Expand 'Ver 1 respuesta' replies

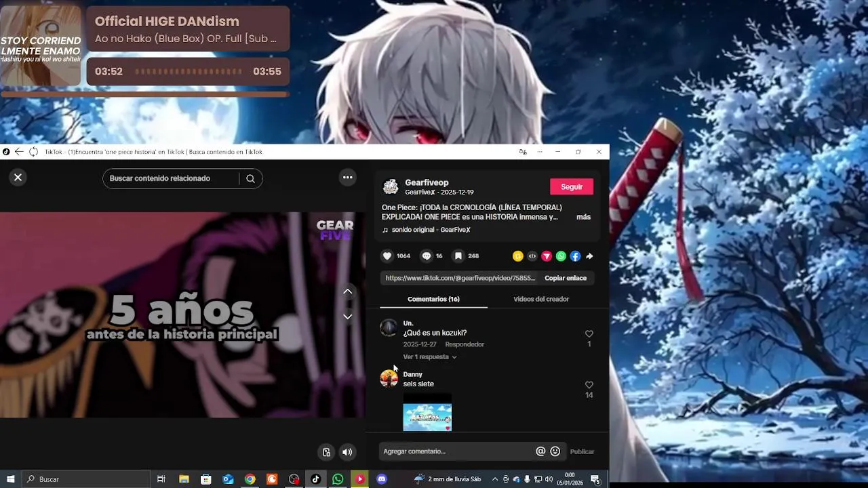[430, 357]
